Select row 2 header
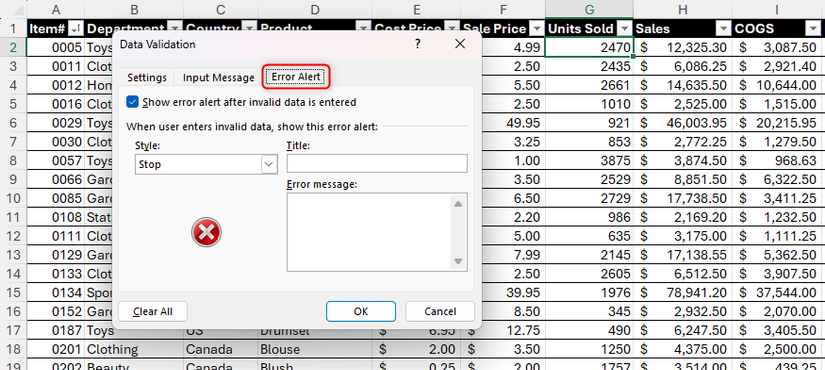 [x=13, y=47]
